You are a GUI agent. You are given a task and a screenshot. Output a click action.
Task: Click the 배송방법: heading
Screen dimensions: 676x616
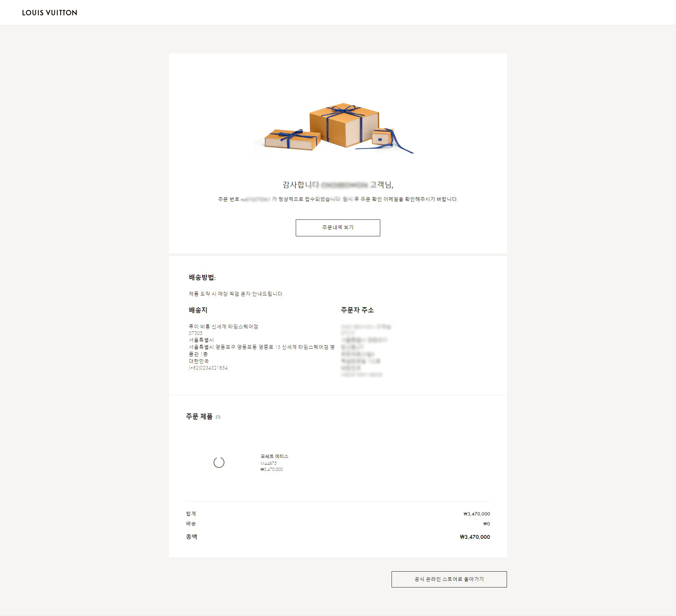[x=202, y=278]
